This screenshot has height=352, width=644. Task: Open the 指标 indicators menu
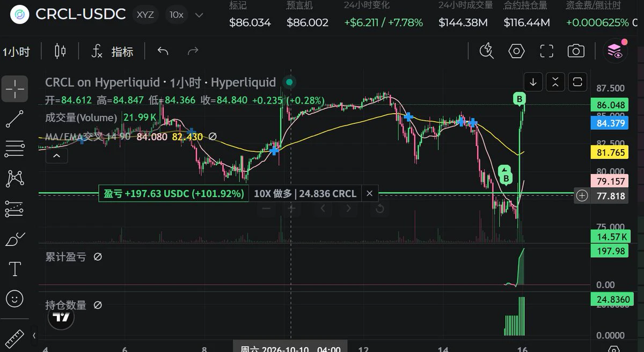pyautogui.click(x=112, y=52)
